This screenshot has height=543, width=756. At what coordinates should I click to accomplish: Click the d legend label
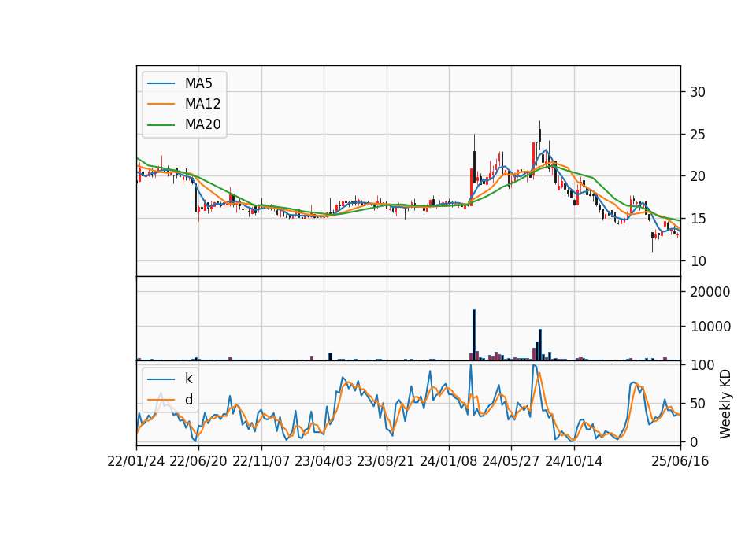pos(188,400)
